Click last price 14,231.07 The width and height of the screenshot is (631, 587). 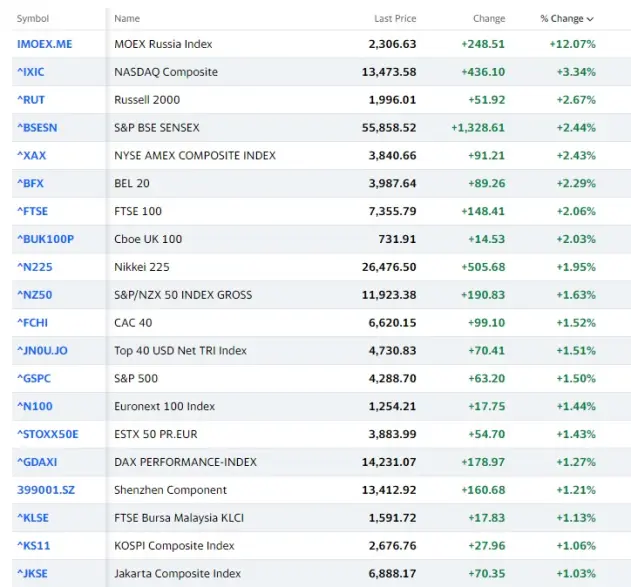389,462
